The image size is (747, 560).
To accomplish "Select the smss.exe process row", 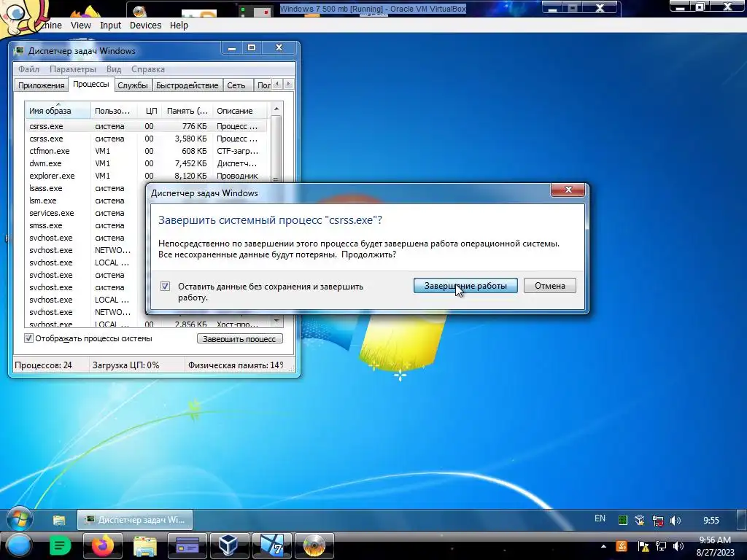I will coord(86,225).
